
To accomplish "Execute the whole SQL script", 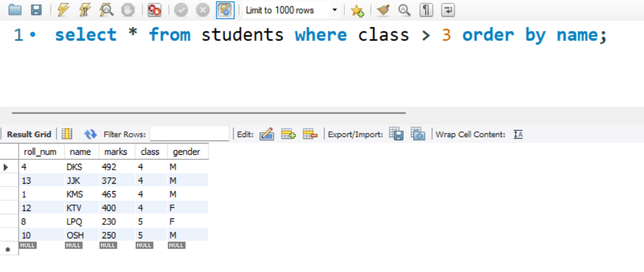I will (x=63, y=10).
